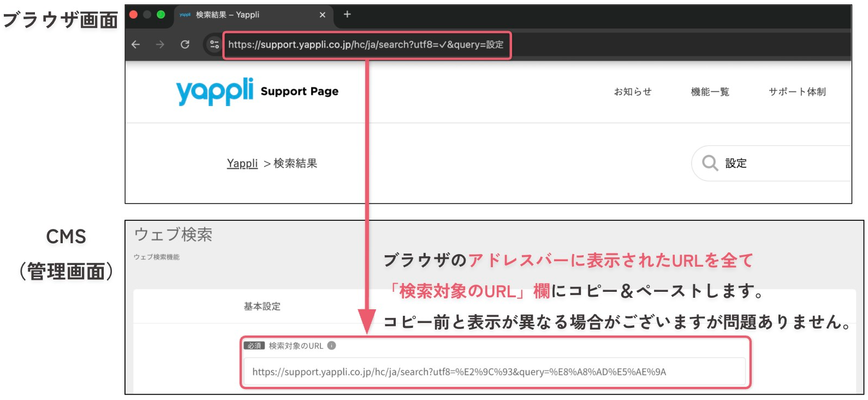Click the browser back arrow
Screen dimensions: 868x400
[136, 44]
